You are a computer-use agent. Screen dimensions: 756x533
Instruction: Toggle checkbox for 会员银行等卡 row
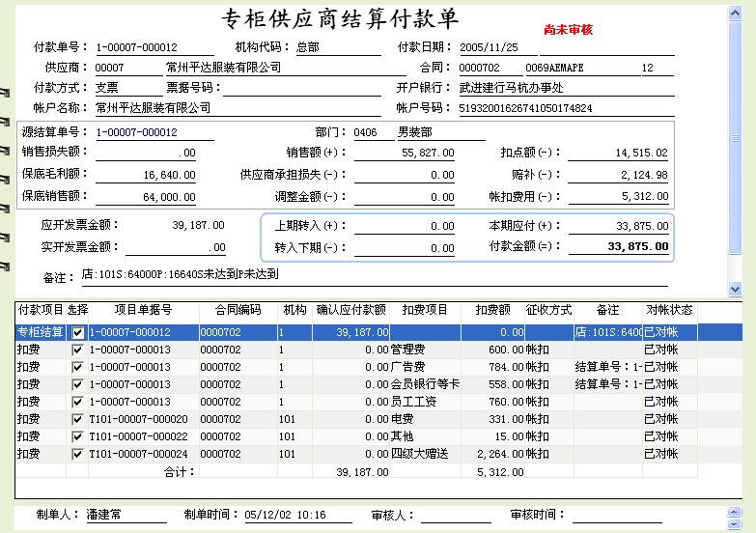[x=77, y=384]
